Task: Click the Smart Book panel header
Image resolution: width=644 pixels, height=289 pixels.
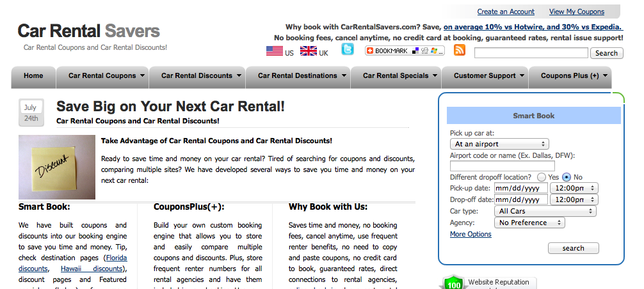Action: (x=533, y=116)
